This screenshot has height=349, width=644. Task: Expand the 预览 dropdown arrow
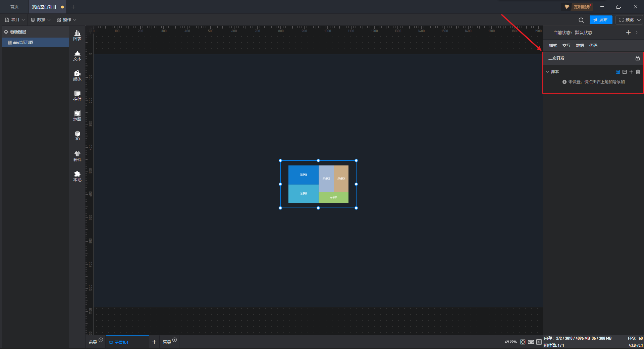639,20
